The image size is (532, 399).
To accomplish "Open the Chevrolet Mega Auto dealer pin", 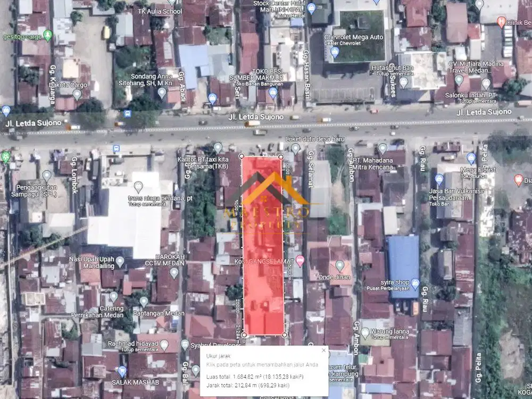I will pos(335,52).
